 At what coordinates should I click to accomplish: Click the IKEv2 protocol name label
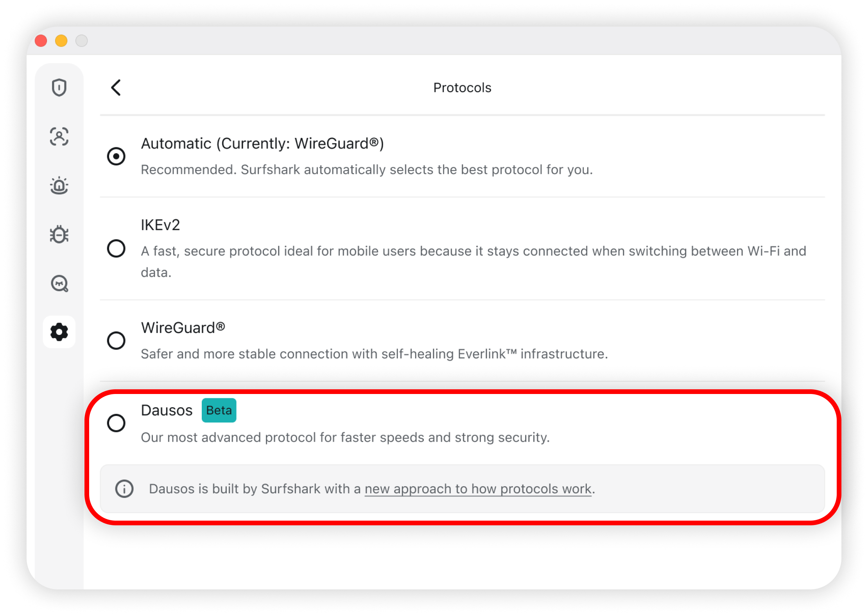[x=160, y=225]
